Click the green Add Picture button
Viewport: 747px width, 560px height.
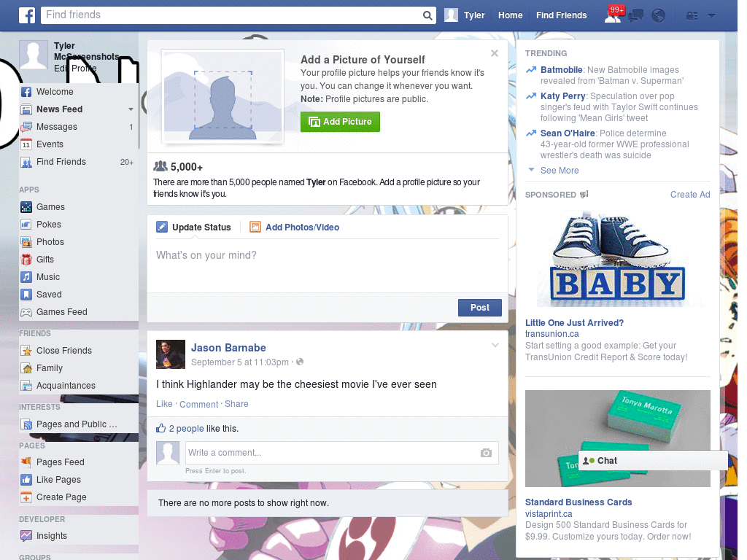340,122
